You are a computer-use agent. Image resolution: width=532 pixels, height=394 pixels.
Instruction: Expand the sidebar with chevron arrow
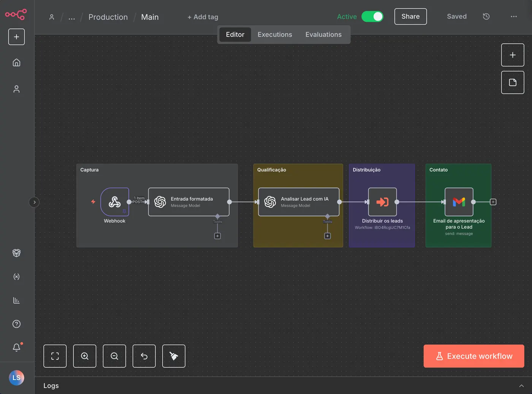click(x=34, y=202)
